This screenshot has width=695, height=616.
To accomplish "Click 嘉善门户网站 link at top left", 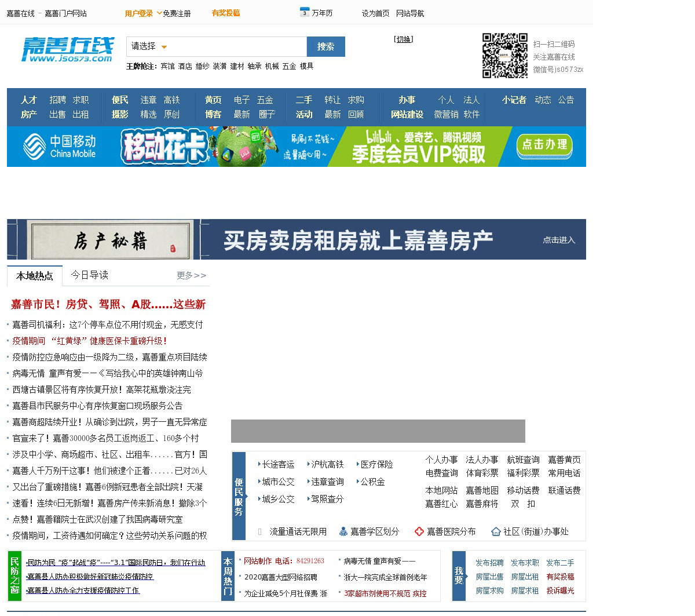I will click(65, 13).
